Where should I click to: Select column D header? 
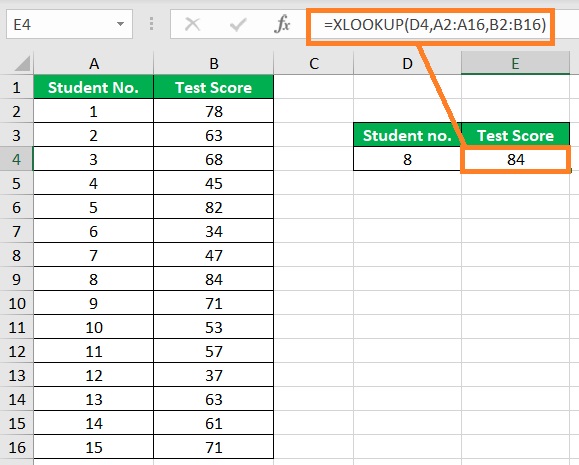coord(407,64)
